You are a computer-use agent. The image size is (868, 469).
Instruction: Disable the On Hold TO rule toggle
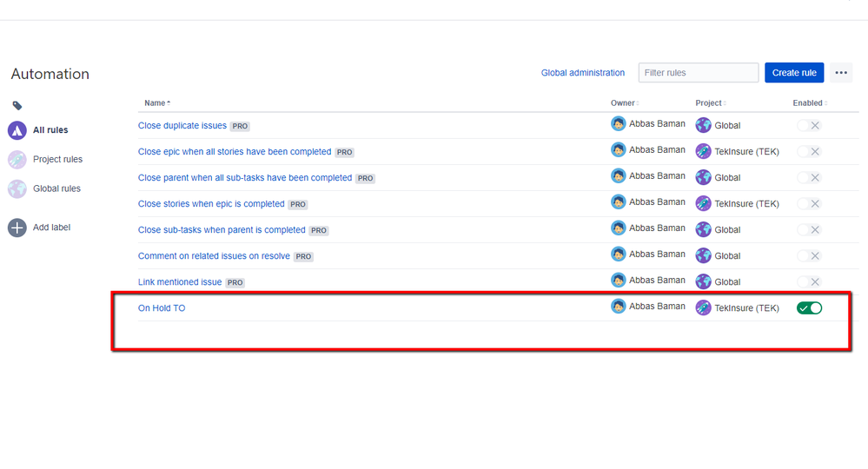pyautogui.click(x=809, y=308)
